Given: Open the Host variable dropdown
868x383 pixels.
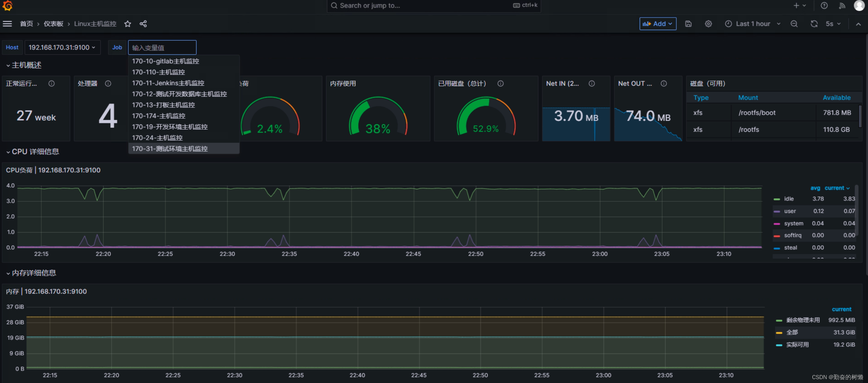Looking at the screenshot, I should coord(62,47).
